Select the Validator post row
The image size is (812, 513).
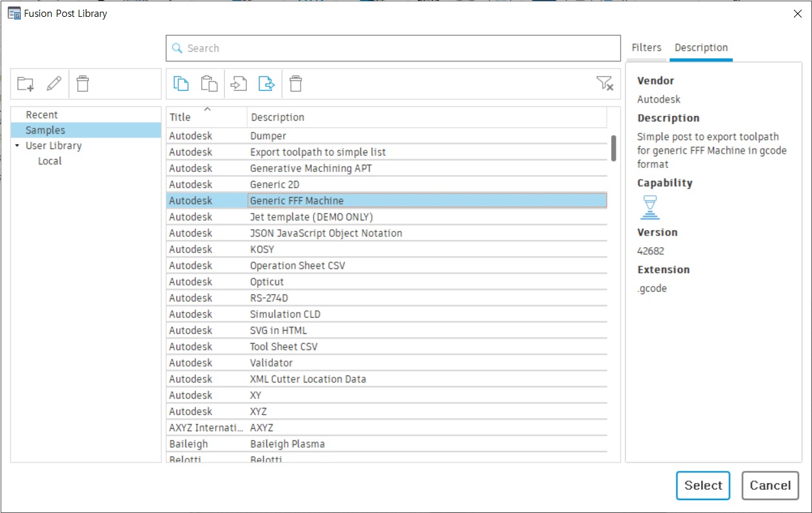[386, 363]
